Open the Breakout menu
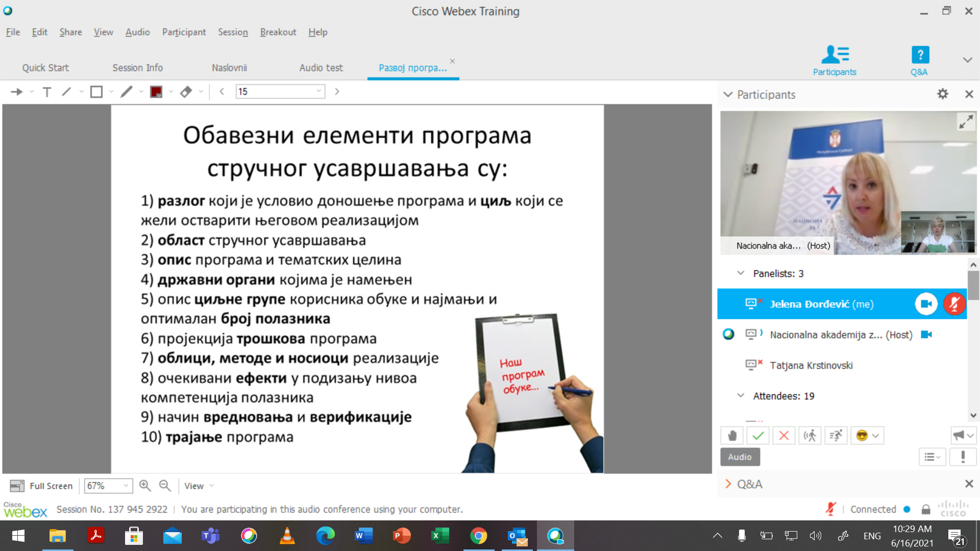 point(278,32)
